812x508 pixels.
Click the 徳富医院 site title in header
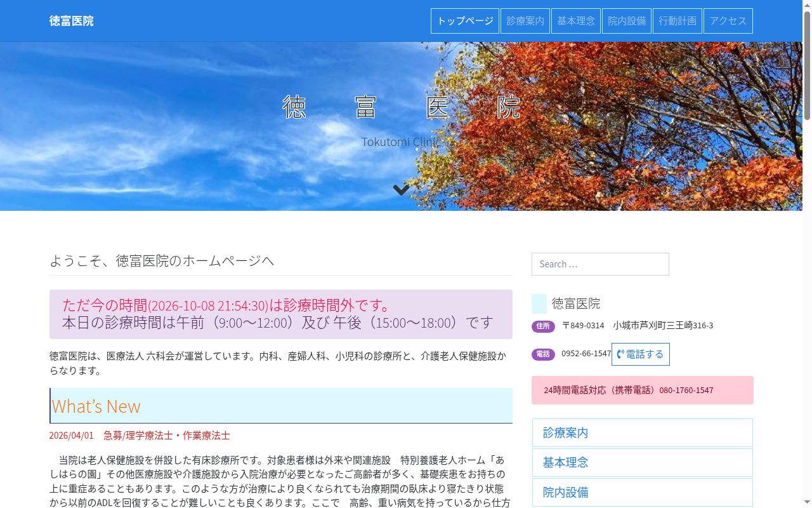pyautogui.click(x=72, y=21)
